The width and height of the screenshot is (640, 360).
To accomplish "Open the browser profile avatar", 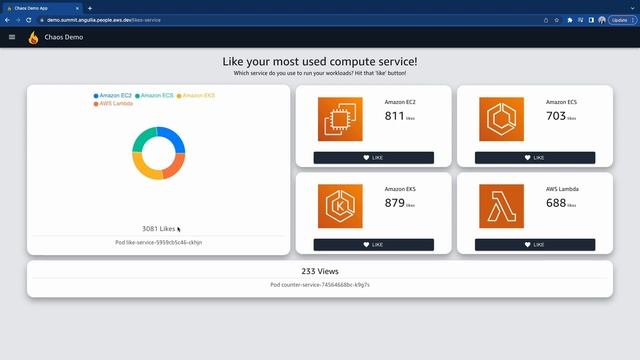I will [602, 20].
